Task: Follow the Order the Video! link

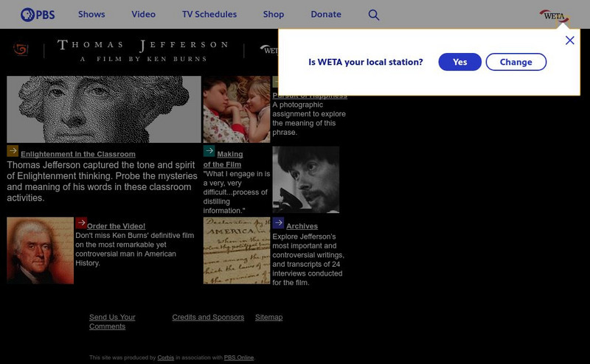Action: pyautogui.click(x=116, y=226)
